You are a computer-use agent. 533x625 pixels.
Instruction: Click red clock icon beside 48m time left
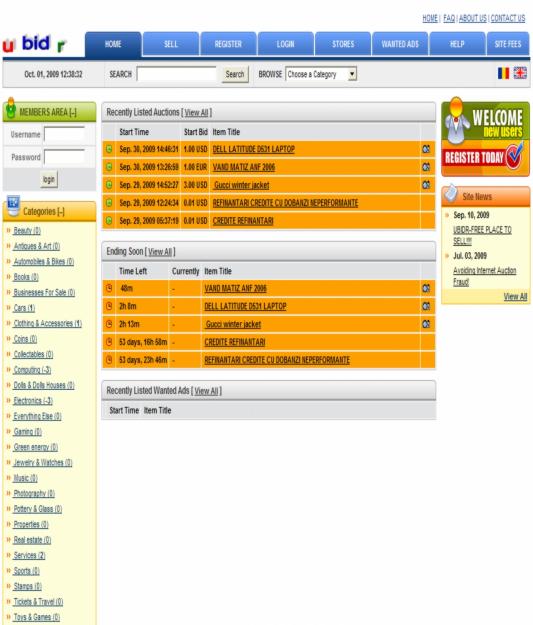pyautogui.click(x=109, y=288)
